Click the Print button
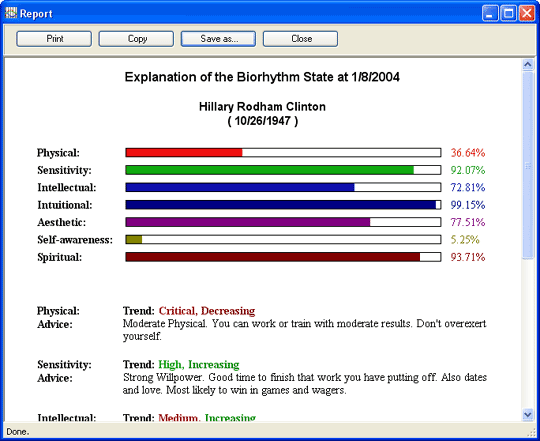Image resolution: width=540 pixels, height=441 pixels. click(54, 39)
